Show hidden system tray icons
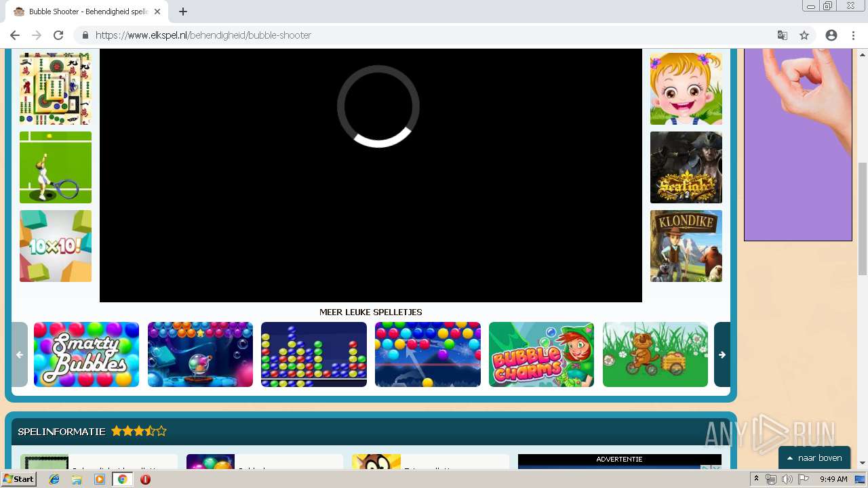The width and height of the screenshot is (868, 488). tap(756, 479)
